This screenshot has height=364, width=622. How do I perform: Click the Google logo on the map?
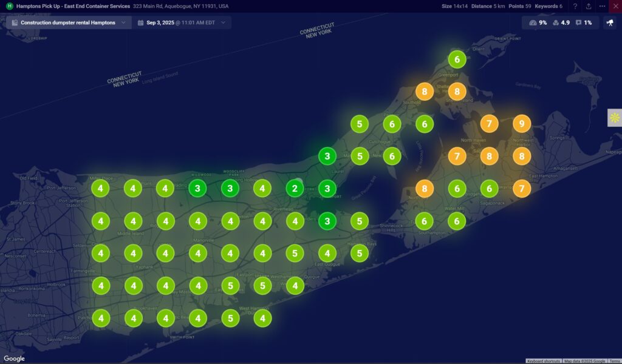tap(15, 359)
